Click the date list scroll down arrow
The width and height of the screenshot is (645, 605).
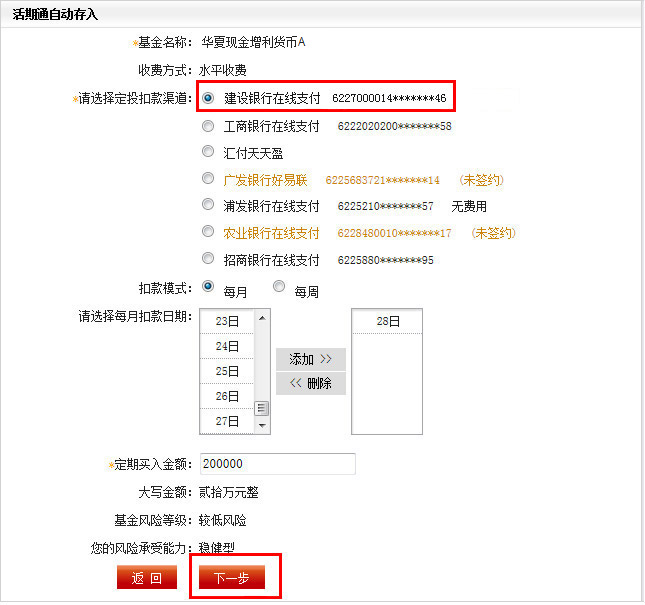[x=262, y=425]
